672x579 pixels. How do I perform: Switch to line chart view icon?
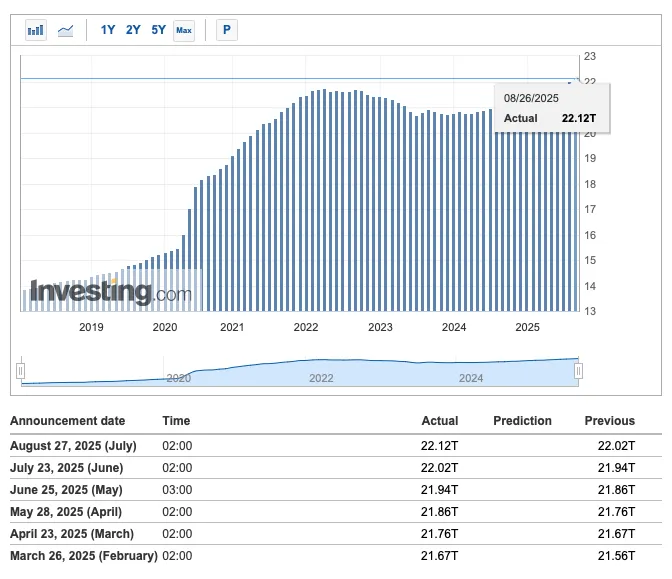pos(65,30)
